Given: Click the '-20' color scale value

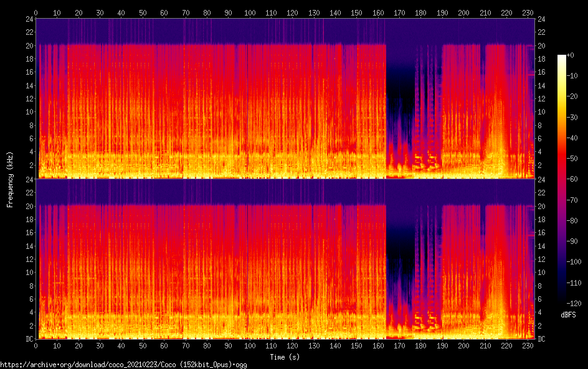Looking at the screenshot, I should pyautogui.click(x=572, y=96).
